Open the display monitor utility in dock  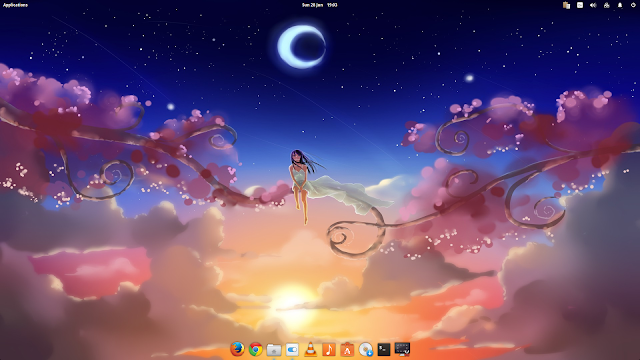[402, 349]
